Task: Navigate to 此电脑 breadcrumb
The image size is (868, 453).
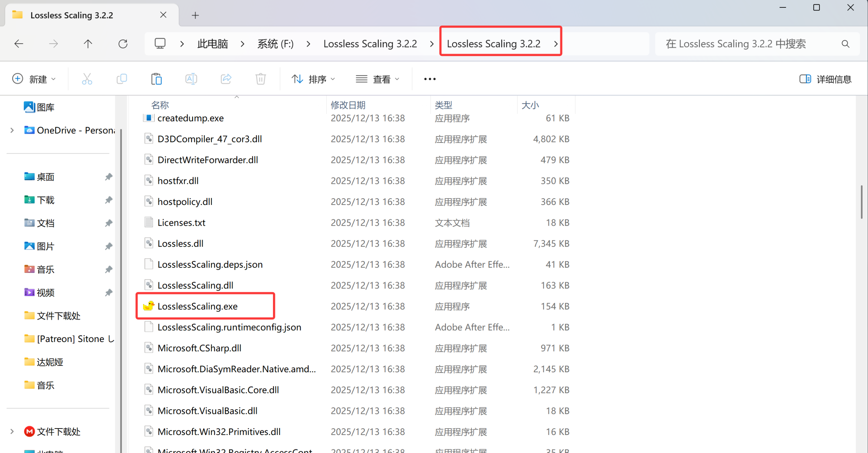Action: point(213,44)
